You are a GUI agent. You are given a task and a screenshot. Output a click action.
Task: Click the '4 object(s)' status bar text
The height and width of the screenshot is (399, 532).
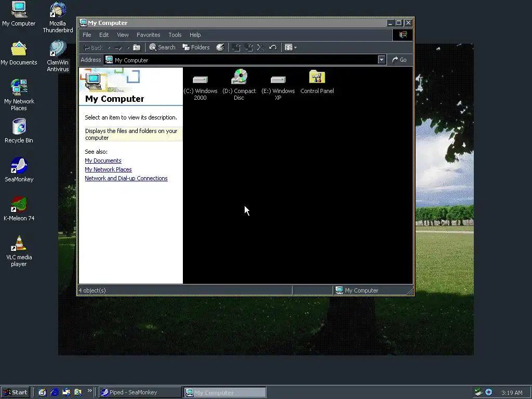[x=92, y=290]
